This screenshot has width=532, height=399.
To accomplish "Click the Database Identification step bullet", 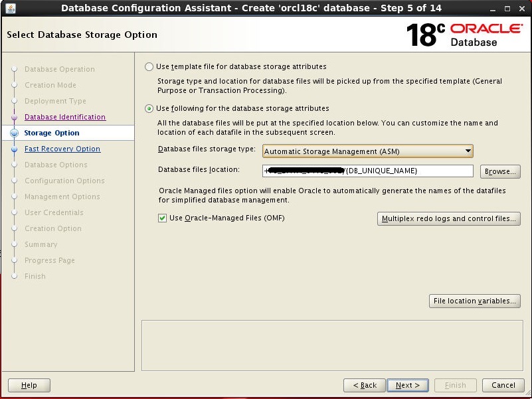I will pyautogui.click(x=14, y=117).
